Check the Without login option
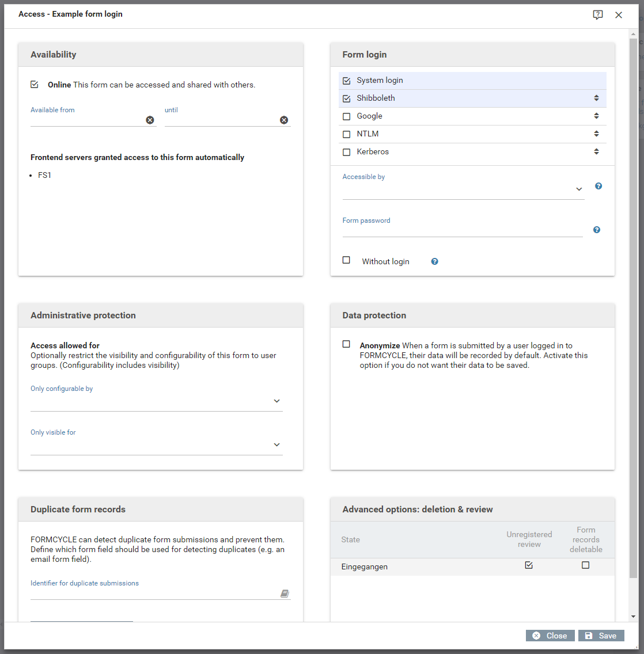 tap(346, 260)
